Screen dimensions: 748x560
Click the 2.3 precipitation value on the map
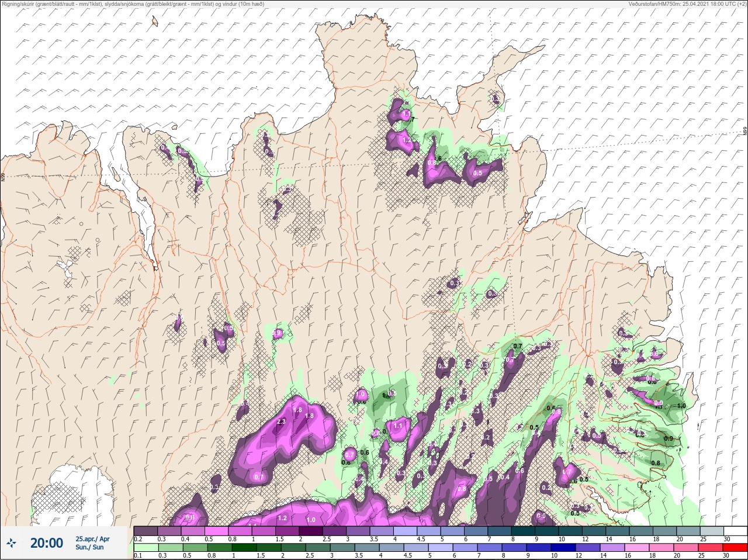tap(281, 421)
